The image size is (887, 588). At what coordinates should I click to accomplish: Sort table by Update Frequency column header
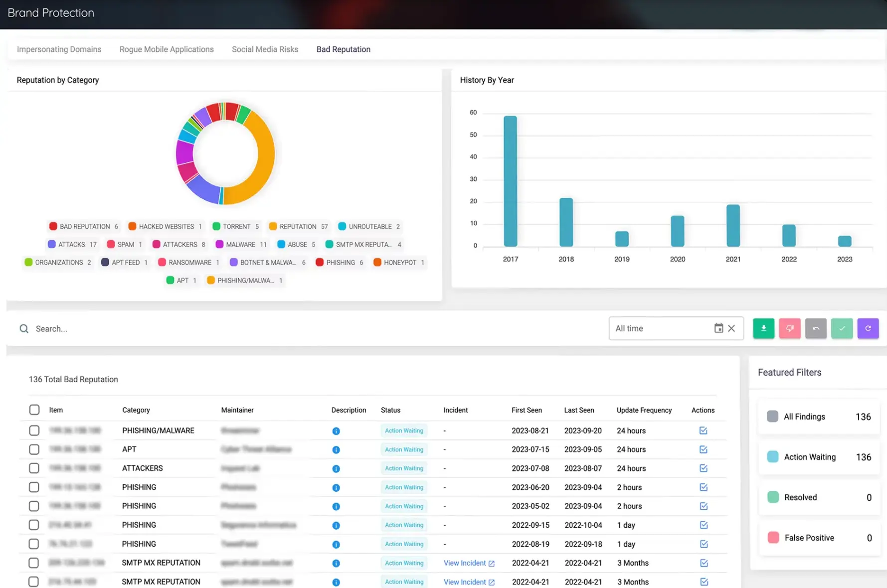[644, 410]
